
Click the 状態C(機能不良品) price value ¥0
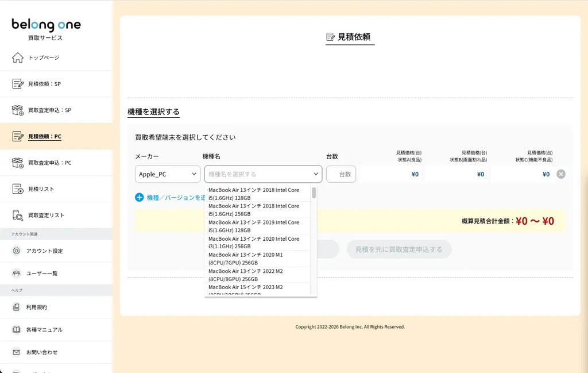tap(546, 174)
